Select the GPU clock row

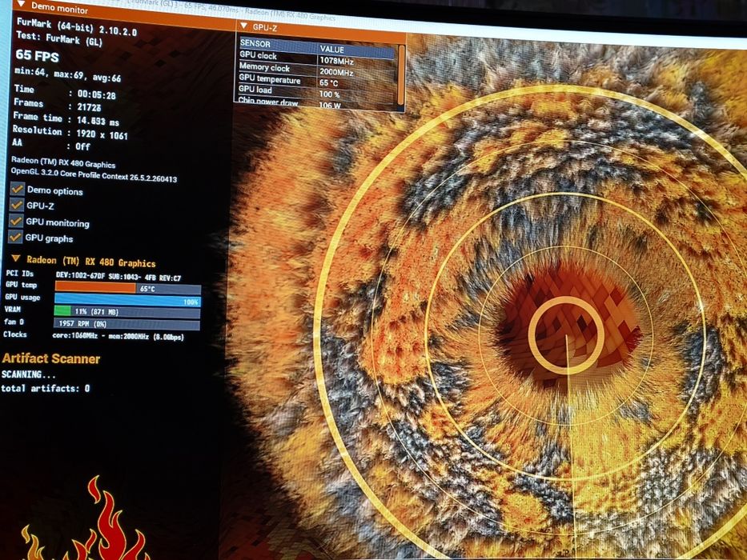(x=317, y=58)
